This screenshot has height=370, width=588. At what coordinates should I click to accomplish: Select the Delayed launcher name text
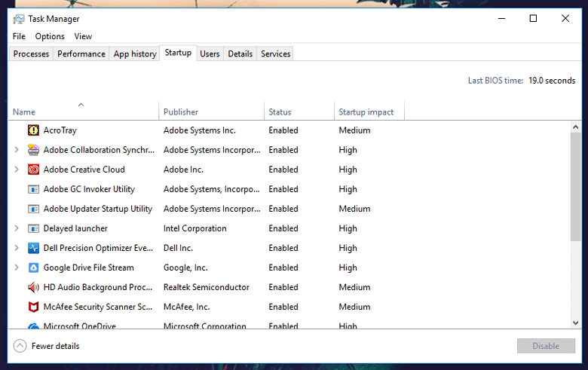75,228
